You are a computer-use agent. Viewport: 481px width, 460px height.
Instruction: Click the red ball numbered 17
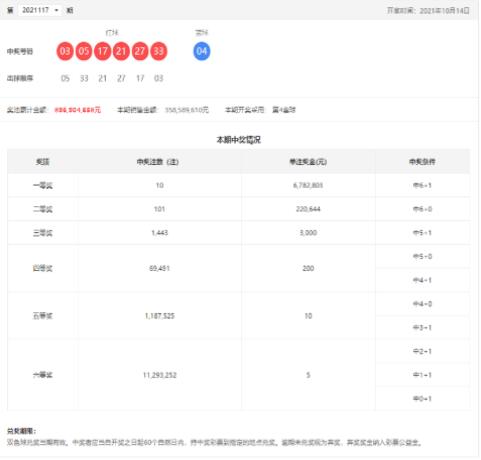(x=102, y=51)
